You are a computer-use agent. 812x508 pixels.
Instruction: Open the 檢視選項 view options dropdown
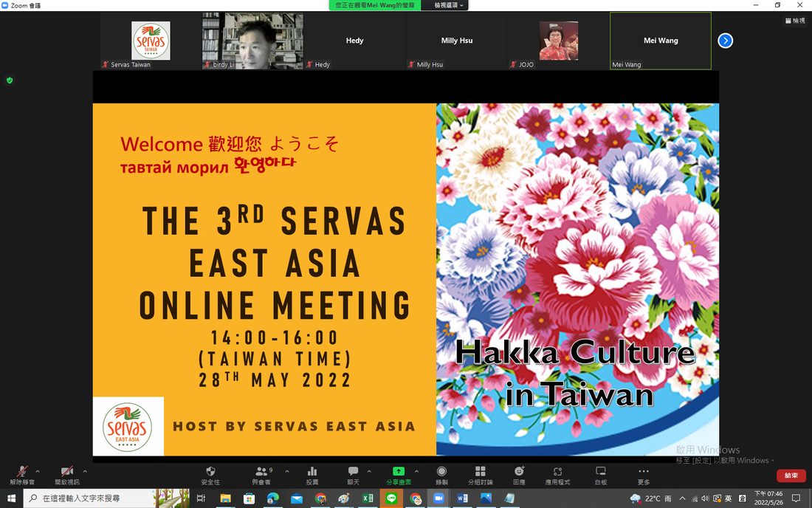coord(449,5)
